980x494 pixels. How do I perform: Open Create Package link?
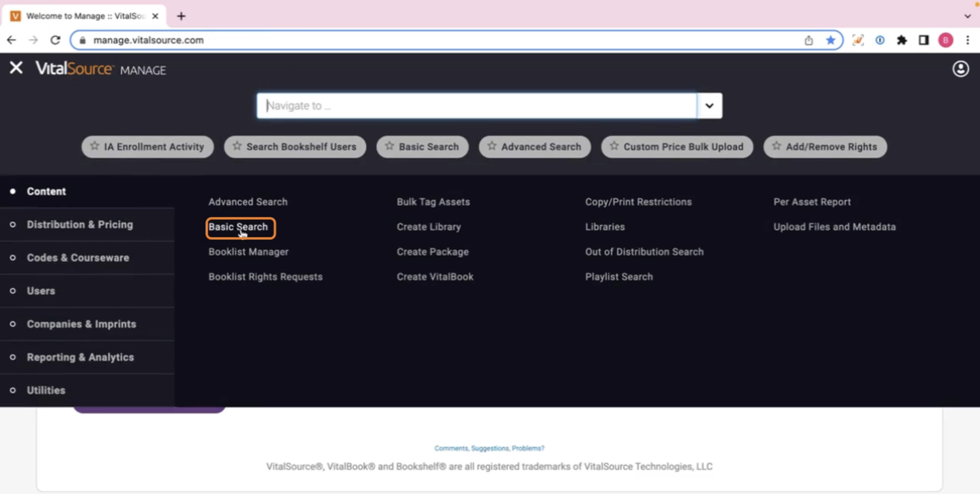point(433,252)
